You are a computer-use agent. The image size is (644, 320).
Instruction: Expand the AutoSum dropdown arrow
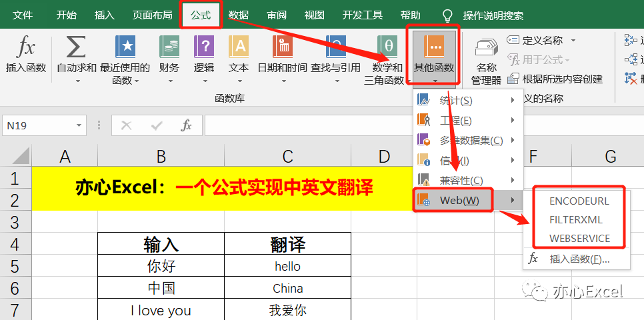pyautogui.click(x=77, y=81)
